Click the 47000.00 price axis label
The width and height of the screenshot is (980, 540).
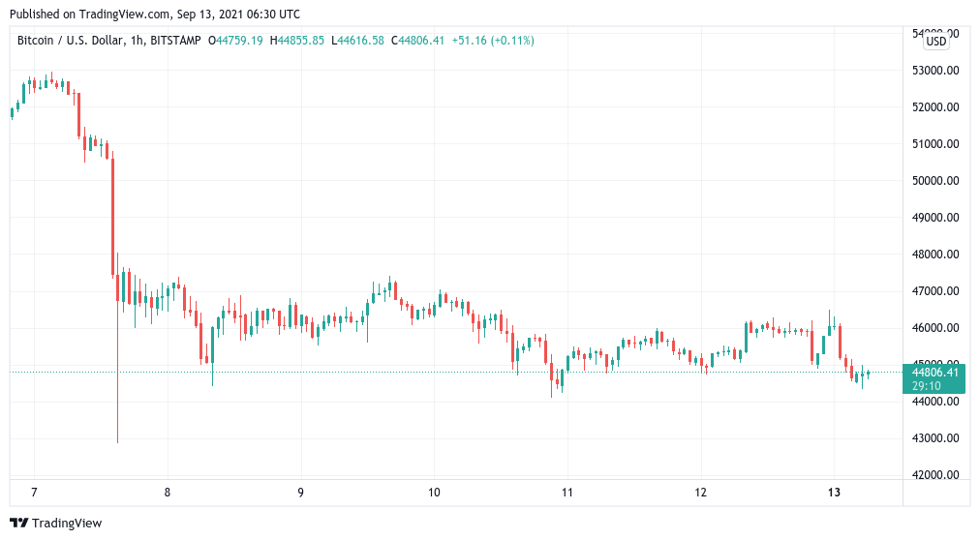(x=935, y=291)
